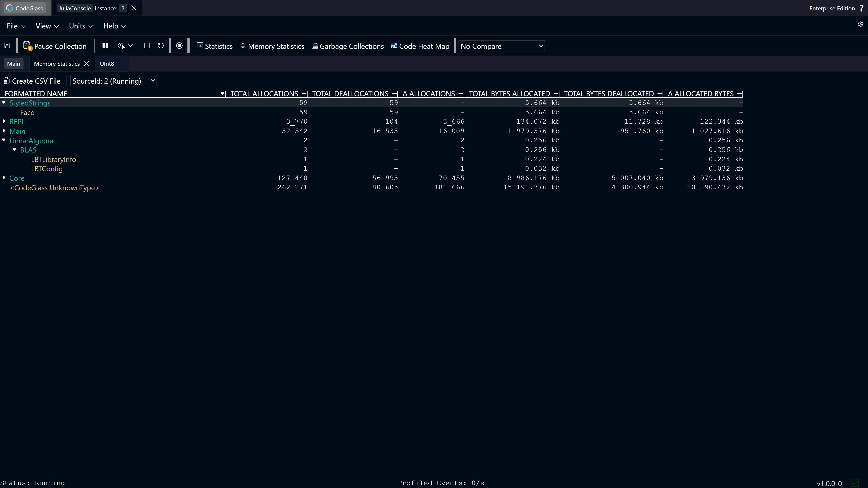This screenshot has height=488, width=868.
Task: Click the Core total allocations 127_448
Action: [292, 178]
